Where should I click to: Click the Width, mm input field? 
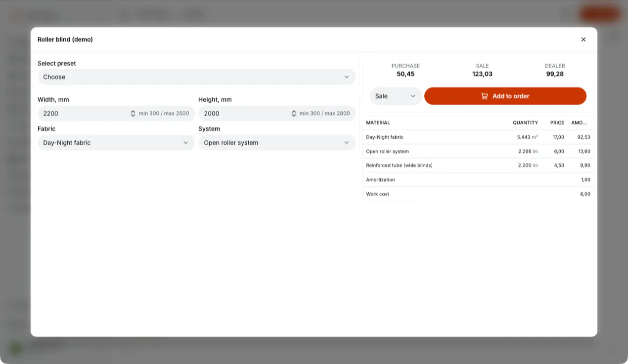[x=116, y=113]
